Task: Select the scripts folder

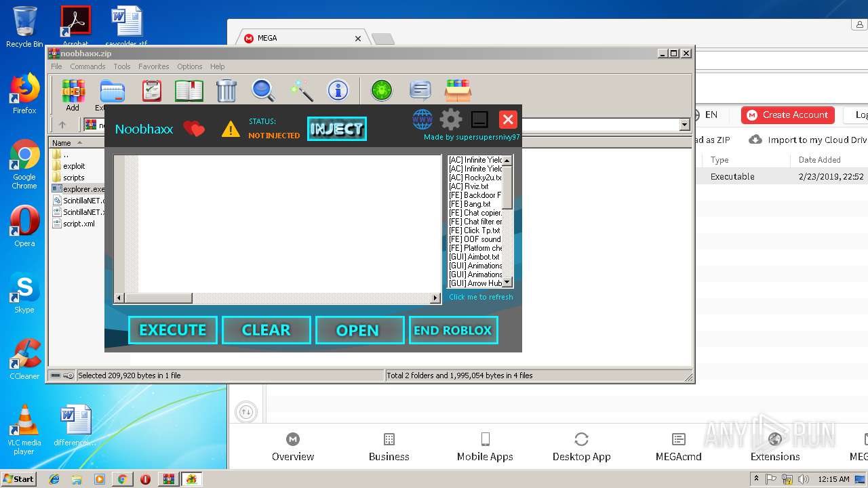Action: pyautogui.click(x=74, y=178)
